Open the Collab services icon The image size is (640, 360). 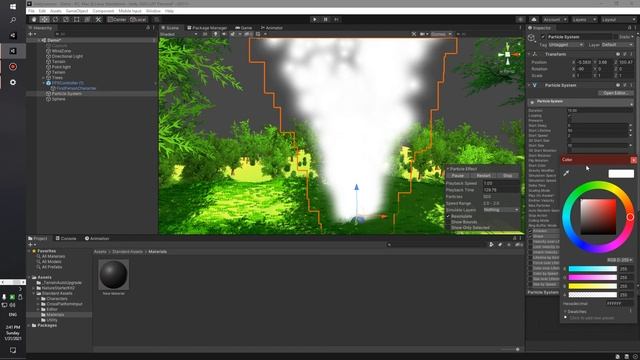[x=520, y=19]
